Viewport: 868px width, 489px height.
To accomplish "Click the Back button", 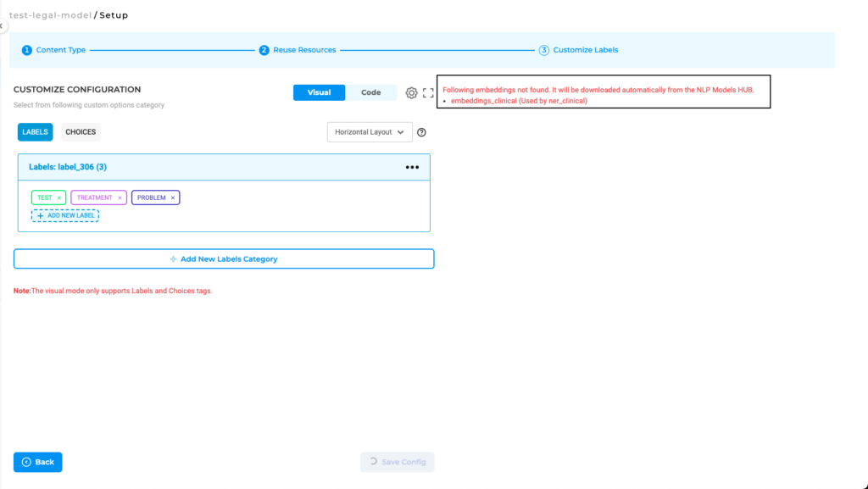I will (37, 462).
